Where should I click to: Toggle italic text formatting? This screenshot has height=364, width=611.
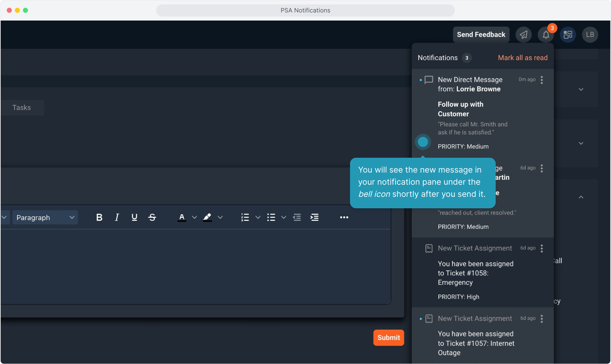117,217
